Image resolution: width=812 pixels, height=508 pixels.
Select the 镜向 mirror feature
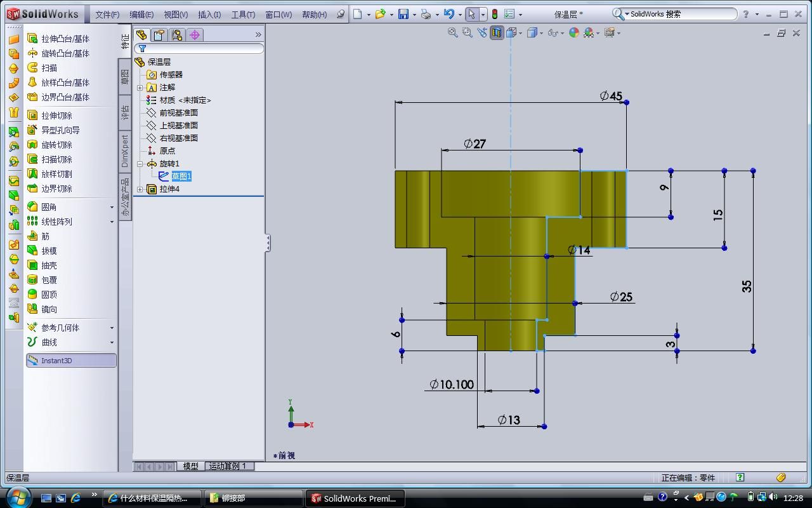coord(43,309)
